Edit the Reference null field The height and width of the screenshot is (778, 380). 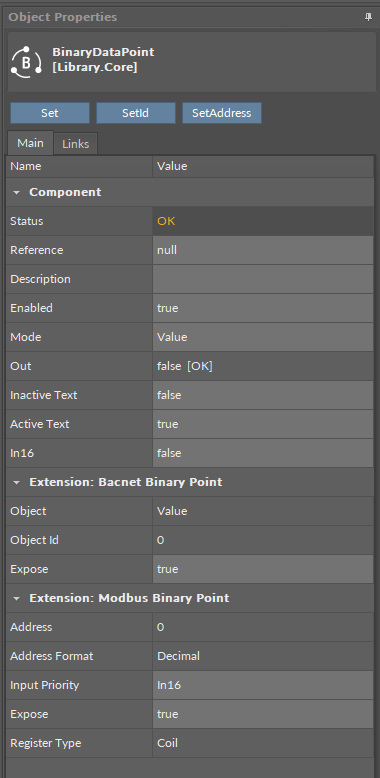pyautogui.click(x=263, y=250)
